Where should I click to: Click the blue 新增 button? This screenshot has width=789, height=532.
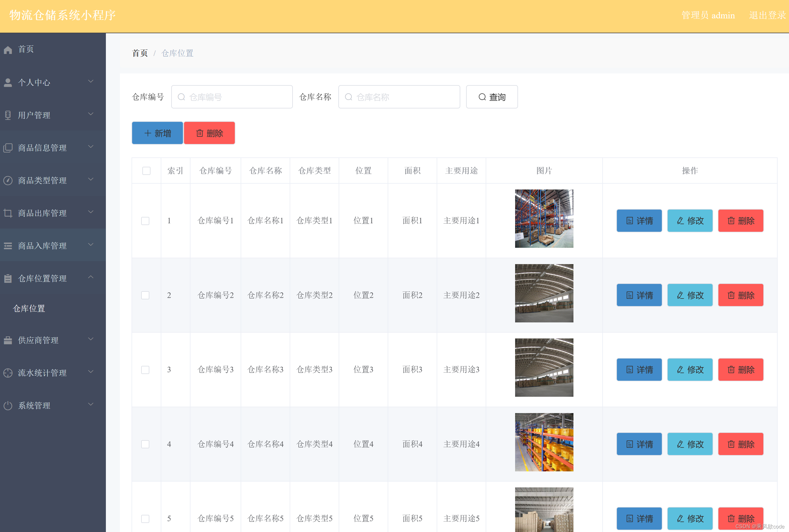click(157, 133)
